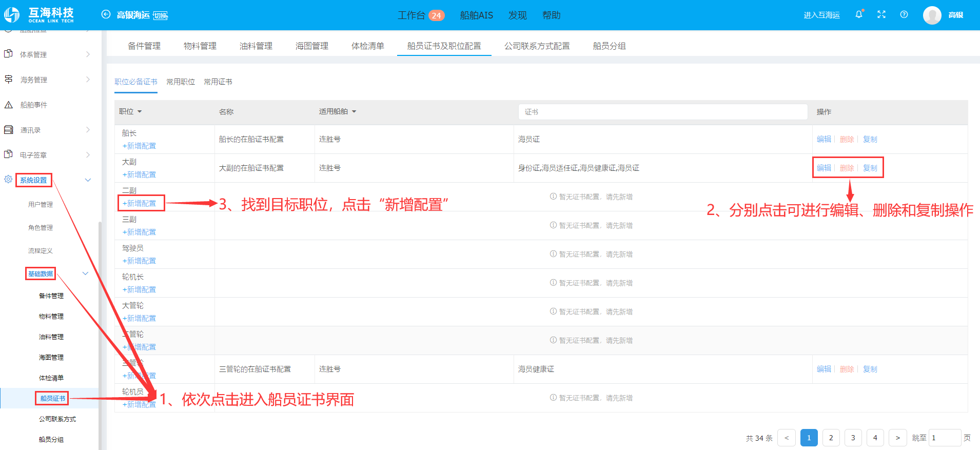Expand 通讯录 chevron
This screenshot has height=450, width=980.
click(x=88, y=130)
